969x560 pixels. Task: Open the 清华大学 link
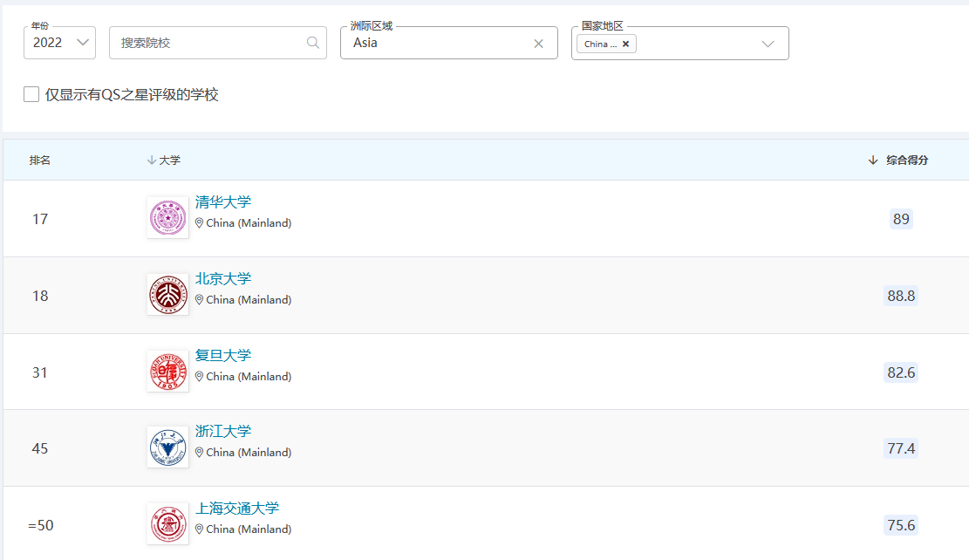click(x=223, y=202)
